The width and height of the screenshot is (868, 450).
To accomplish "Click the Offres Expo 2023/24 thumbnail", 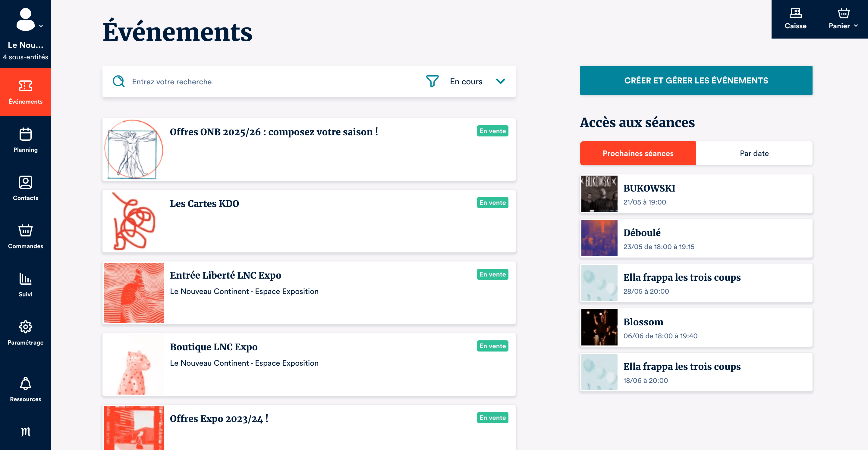I will tap(134, 428).
